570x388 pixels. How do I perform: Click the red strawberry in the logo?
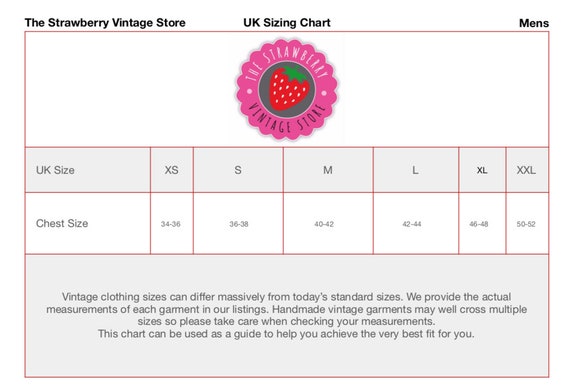pos(289,88)
